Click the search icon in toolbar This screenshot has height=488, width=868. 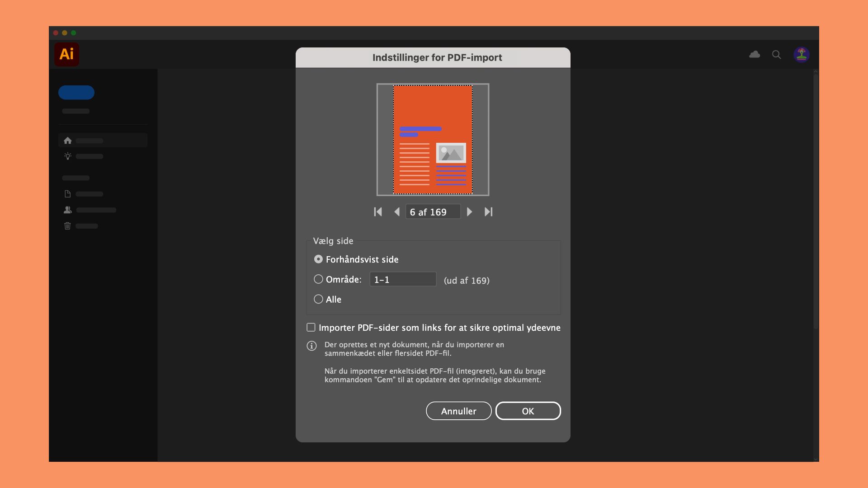tap(777, 54)
